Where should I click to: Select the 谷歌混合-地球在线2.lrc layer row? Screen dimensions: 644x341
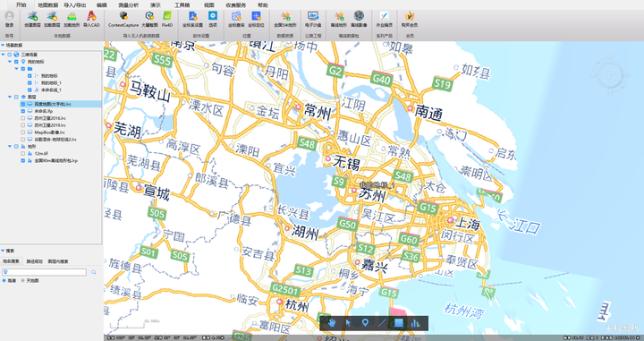pos(55,140)
